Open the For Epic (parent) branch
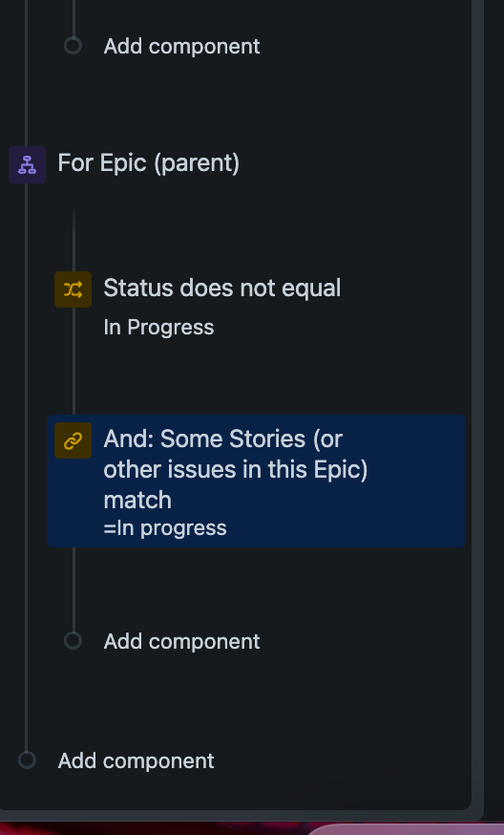 [x=149, y=163]
